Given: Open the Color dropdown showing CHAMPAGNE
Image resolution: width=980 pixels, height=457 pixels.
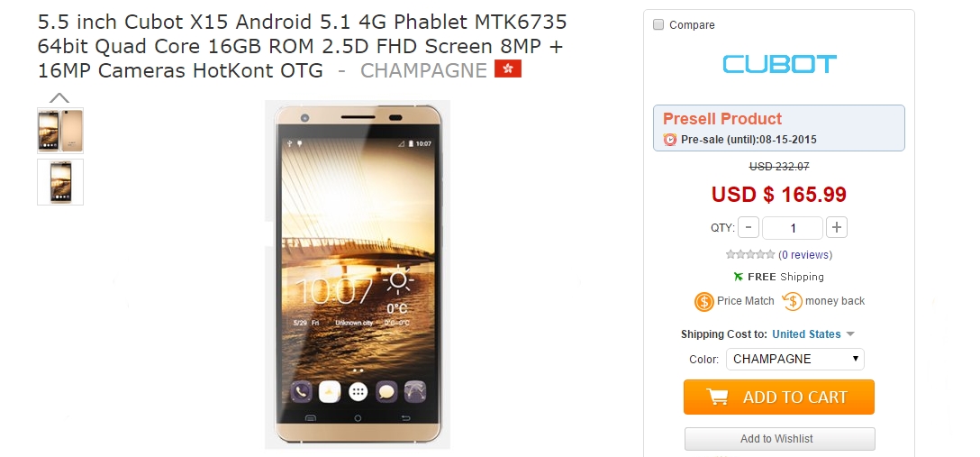Looking at the screenshot, I should pos(795,359).
